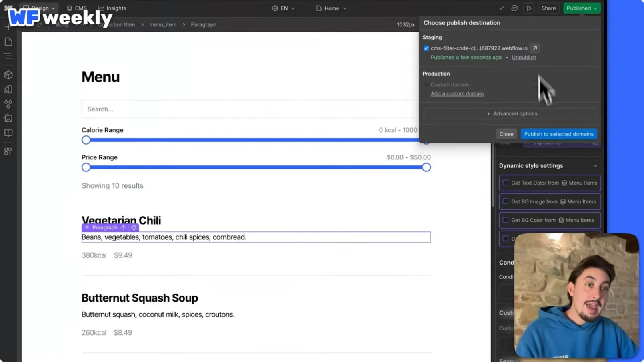The width and height of the screenshot is (644, 362).
Task: Uncheck the webflow.io staging domain checkbox
Action: [426, 48]
